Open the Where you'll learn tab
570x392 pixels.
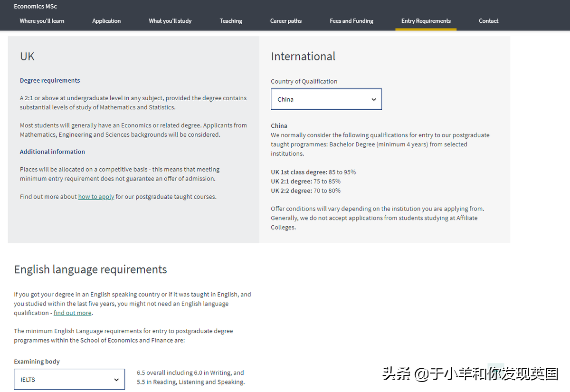(x=42, y=21)
